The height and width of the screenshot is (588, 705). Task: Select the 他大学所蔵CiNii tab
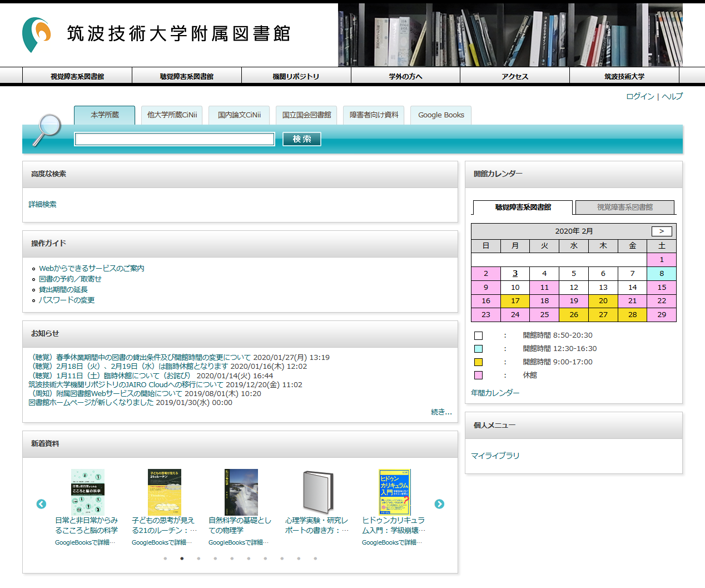[172, 115]
